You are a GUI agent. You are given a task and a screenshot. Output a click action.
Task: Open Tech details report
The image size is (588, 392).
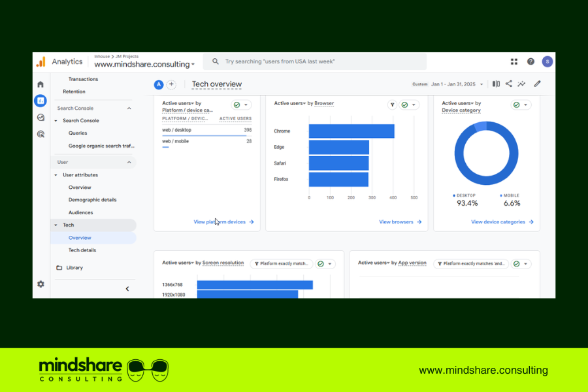82,250
